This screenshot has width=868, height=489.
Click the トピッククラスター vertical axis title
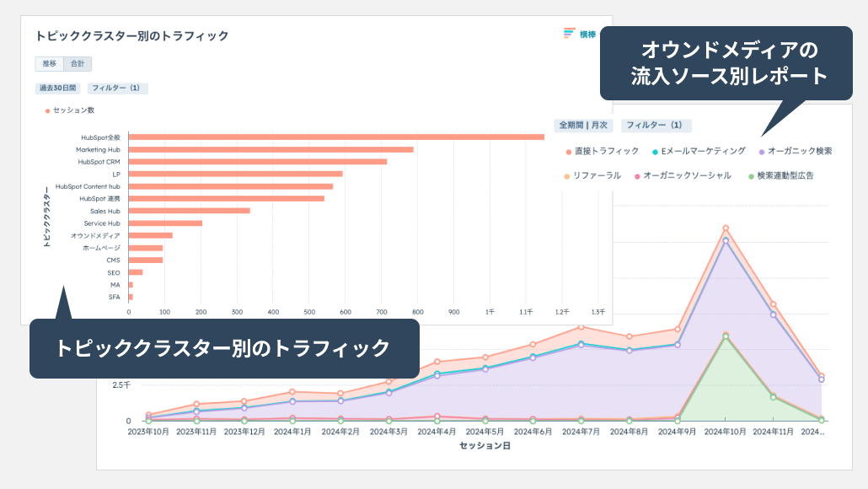click(46, 217)
